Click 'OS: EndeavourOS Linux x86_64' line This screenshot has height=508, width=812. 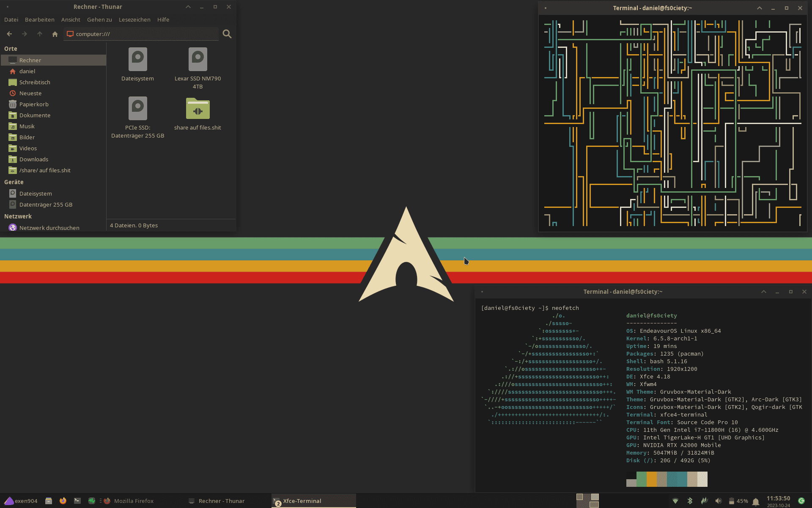pos(673,331)
